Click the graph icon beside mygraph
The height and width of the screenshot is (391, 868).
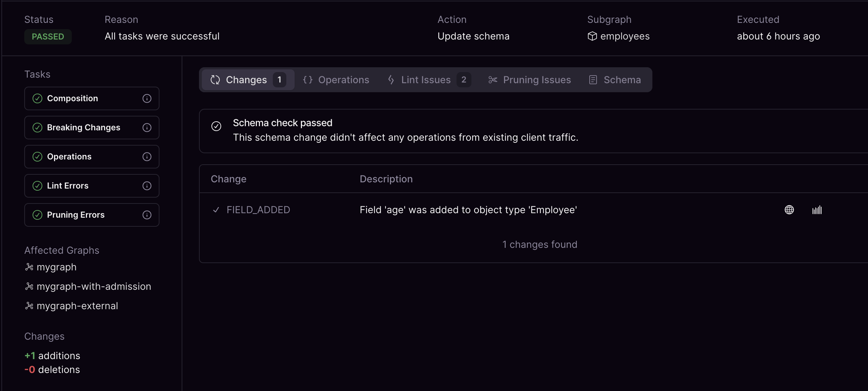click(x=29, y=267)
